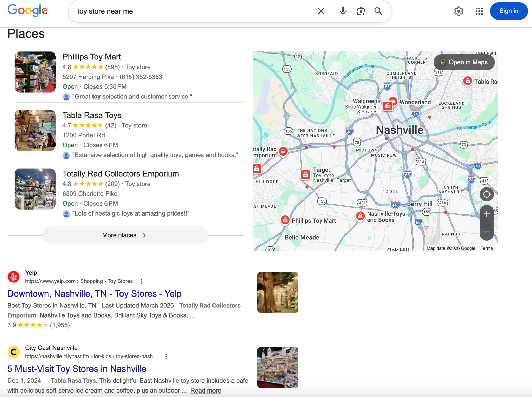Image resolution: width=532 pixels, height=397 pixels.
Task: Click the Tabla Rasa Toys store photo
Action: [x=35, y=130]
